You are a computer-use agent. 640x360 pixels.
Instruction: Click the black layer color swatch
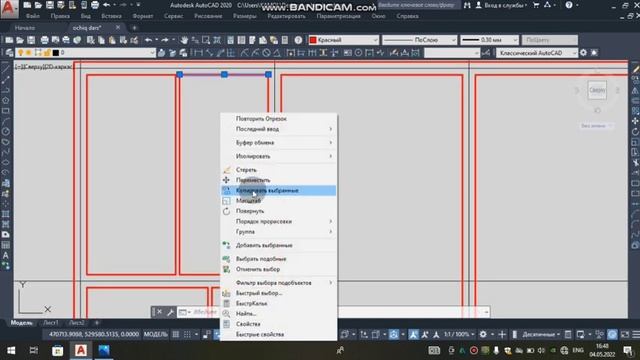click(56, 53)
